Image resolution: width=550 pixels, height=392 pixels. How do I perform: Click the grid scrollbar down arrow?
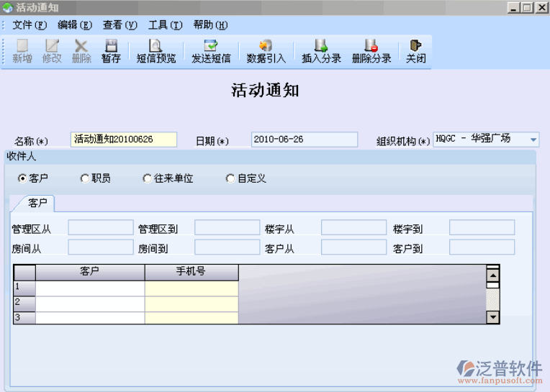coord(493,316)
